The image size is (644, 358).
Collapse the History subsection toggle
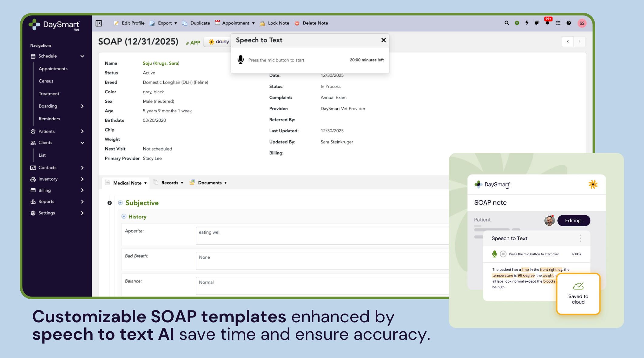coord(124,217)
